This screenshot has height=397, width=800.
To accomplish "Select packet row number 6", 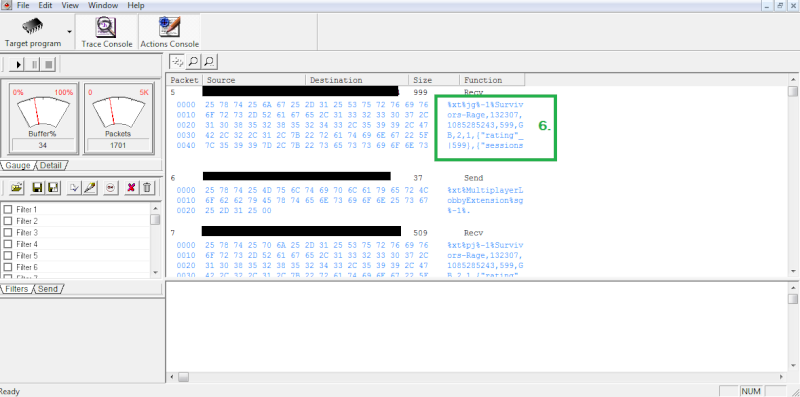I will pyautogui.click(x=173, y=178).
